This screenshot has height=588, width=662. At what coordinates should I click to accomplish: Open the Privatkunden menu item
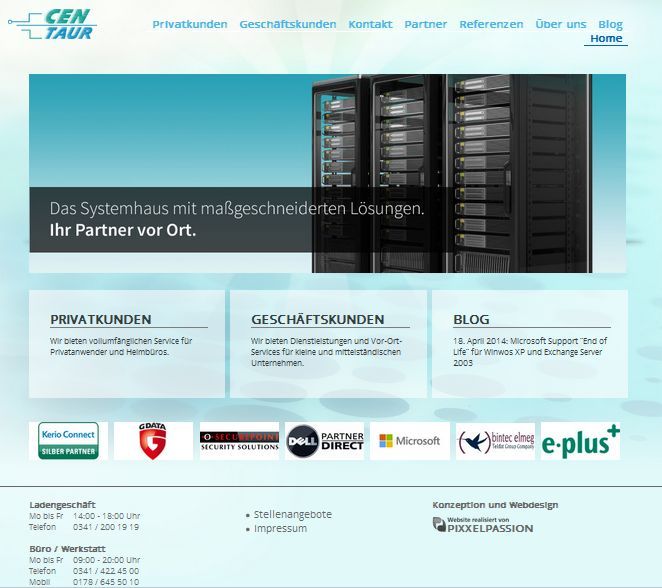pyautogui.click(x=190, y=24)
